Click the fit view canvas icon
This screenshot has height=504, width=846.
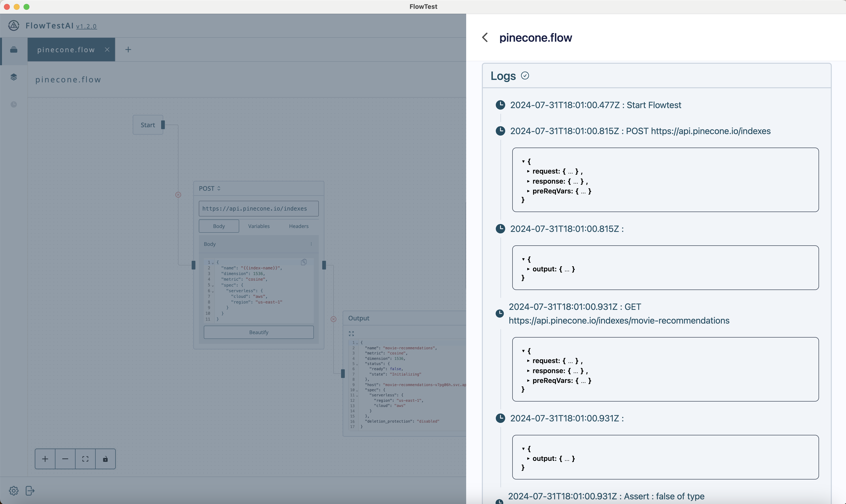tap(85, 459)
